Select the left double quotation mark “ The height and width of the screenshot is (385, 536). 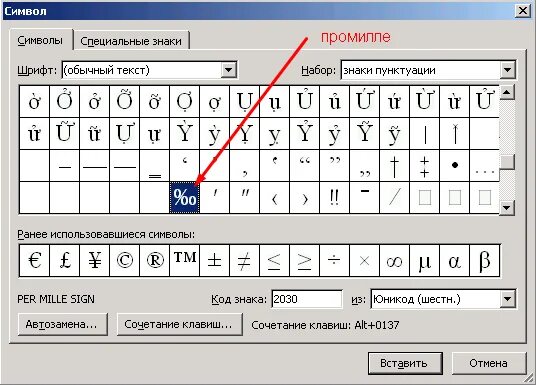point(305,165)
